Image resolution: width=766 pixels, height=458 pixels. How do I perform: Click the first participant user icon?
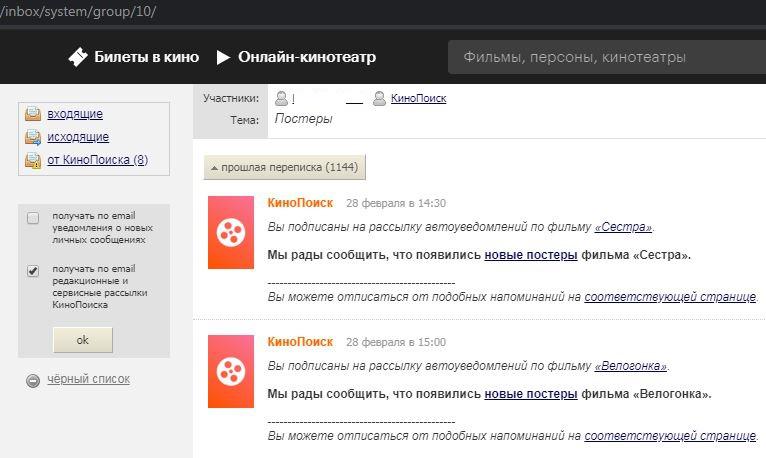coord(281,99)
